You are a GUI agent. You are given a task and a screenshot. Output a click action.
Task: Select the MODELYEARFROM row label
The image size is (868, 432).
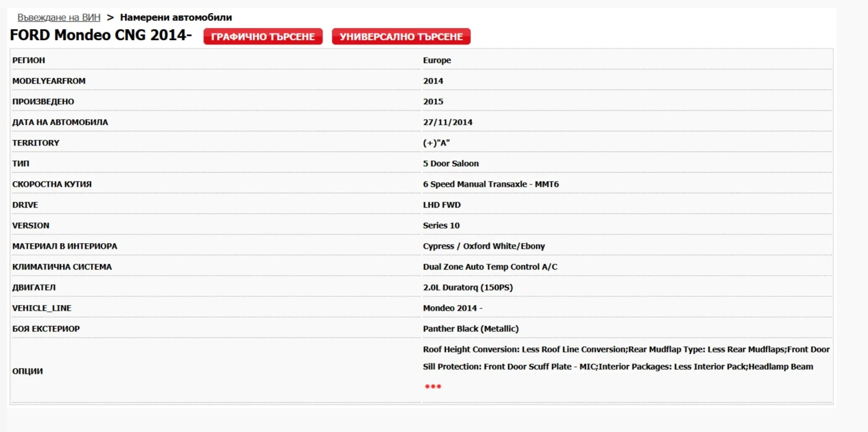click(x=49, y=81)
